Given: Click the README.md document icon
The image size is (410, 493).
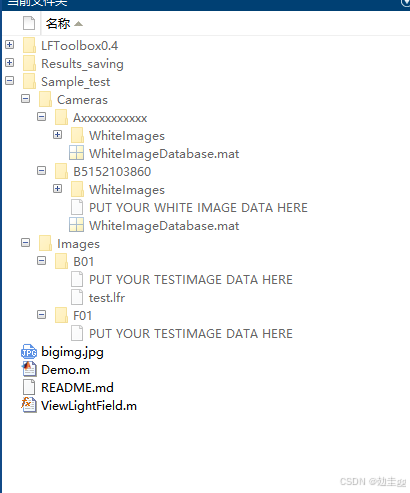Looking at the screenshot, I should pos(29,387).
